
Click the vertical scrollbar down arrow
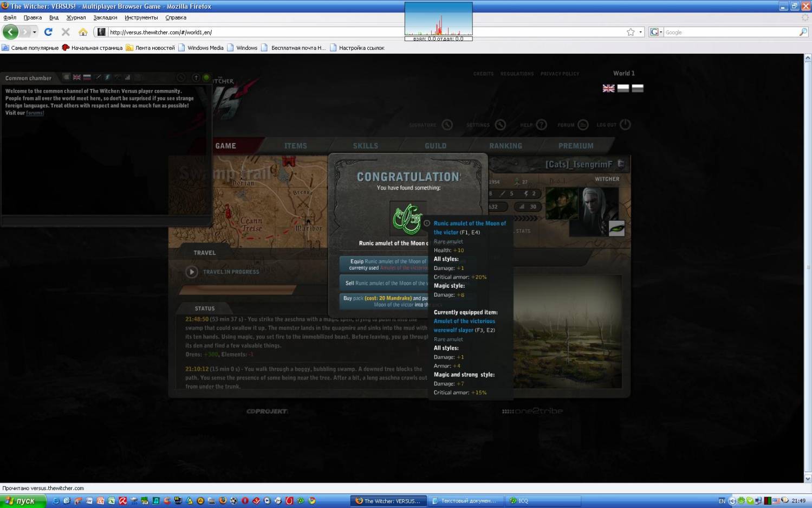808,479
